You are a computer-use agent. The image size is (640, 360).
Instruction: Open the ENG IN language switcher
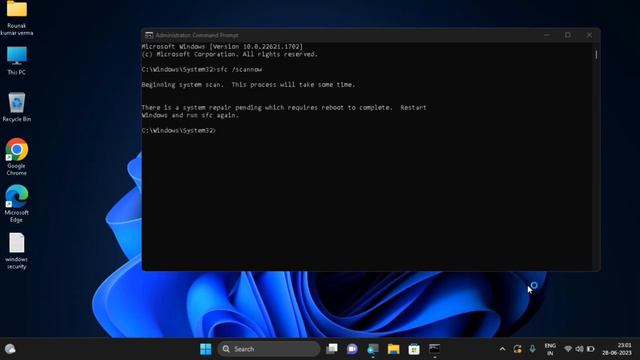(x=550, y=349)
